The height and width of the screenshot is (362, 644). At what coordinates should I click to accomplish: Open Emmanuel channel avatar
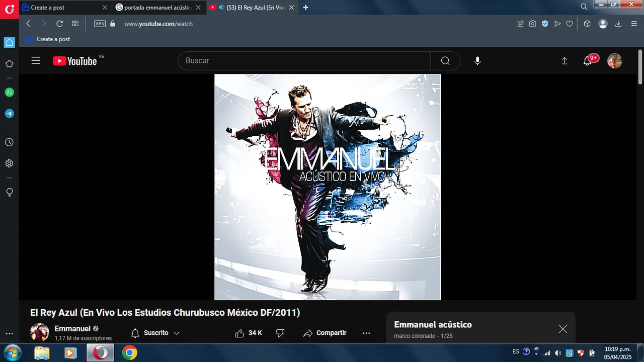click(x=39, y=332)
